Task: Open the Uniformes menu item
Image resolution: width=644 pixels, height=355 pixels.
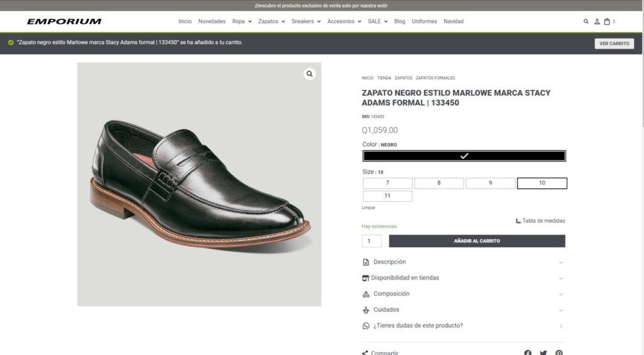Action: pos(425,21)
